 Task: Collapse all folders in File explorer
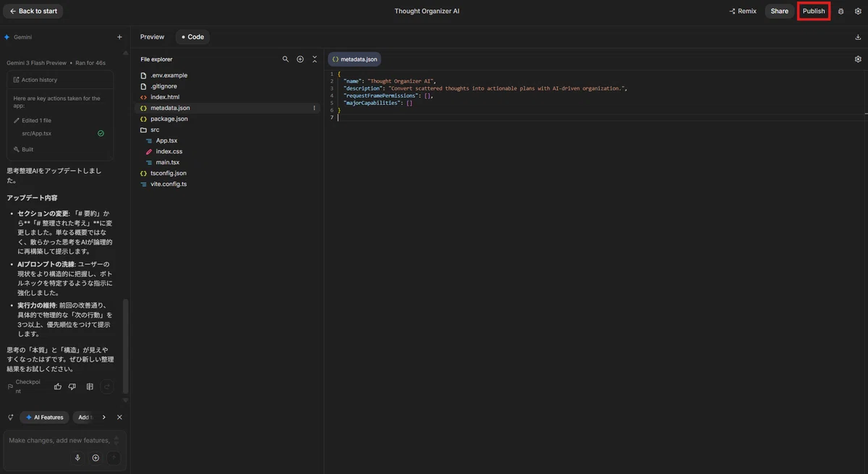tap(315, 59)
